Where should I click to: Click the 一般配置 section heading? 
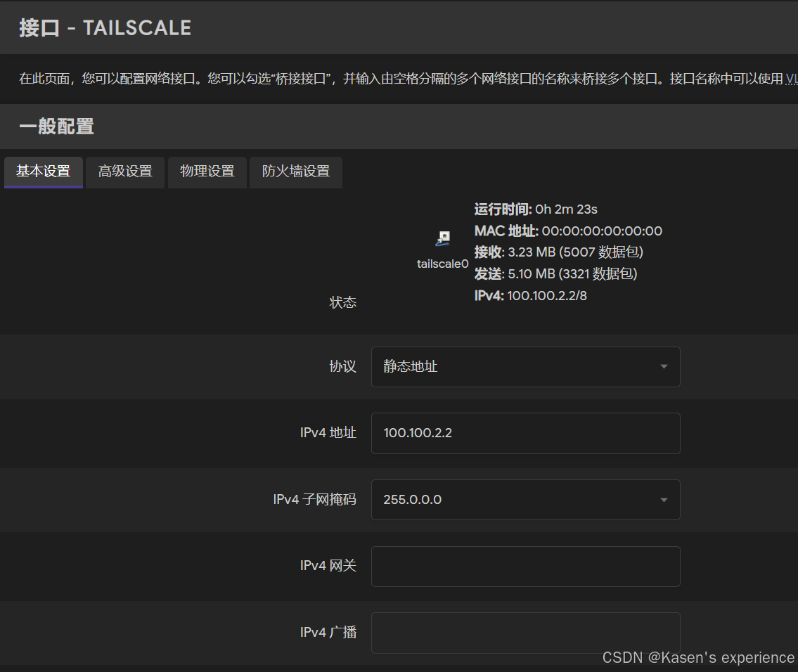pyautogui.click(x=56, y=126)
